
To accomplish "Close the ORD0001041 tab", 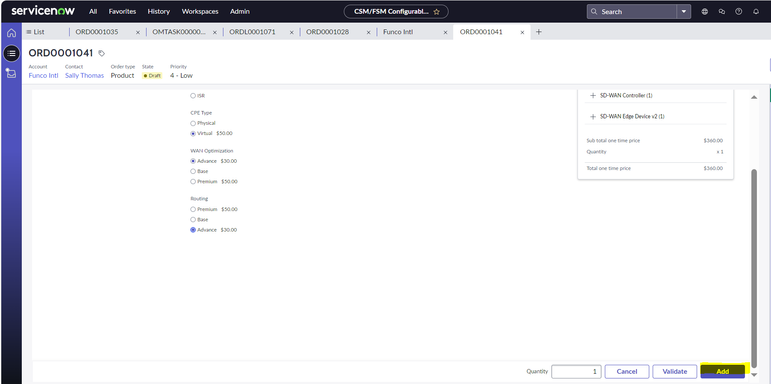I will (x=522, y=32).
